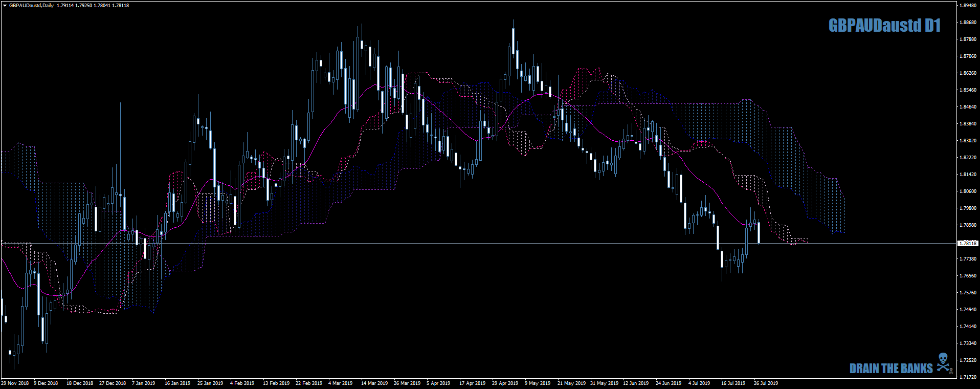Click the 1.74140 price axis label

(x=968, y=327)
